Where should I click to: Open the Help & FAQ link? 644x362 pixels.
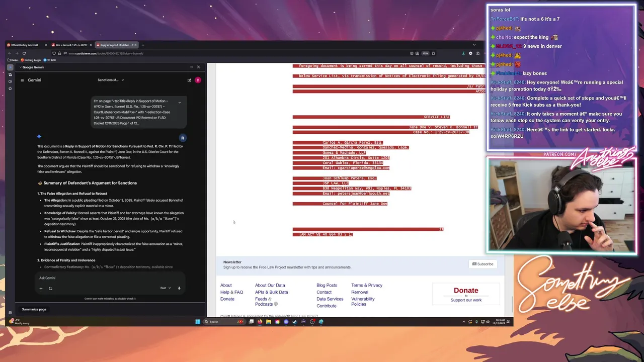point(231,292)
